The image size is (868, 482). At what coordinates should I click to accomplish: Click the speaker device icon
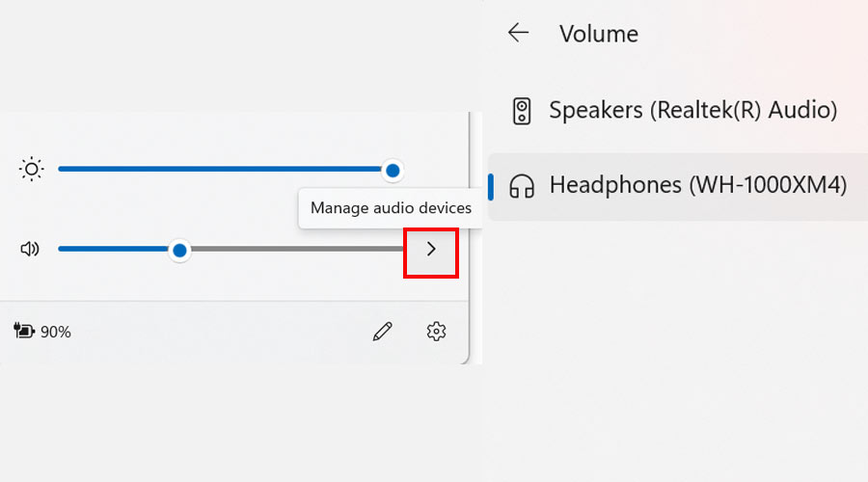click(522, 111)
